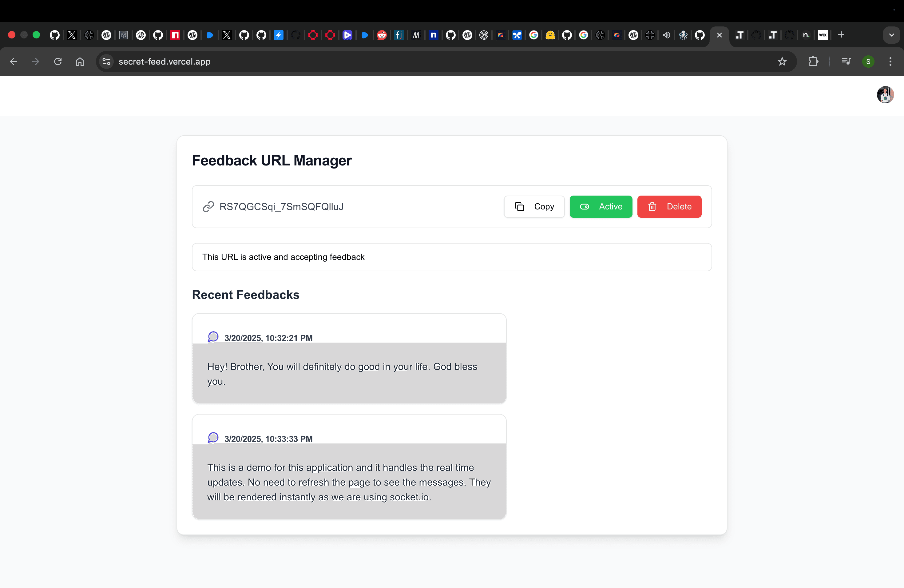Viewport: 904px width, 588px height.
Task: Expand the tab search dropdown arrow
Action: (891, 35)
